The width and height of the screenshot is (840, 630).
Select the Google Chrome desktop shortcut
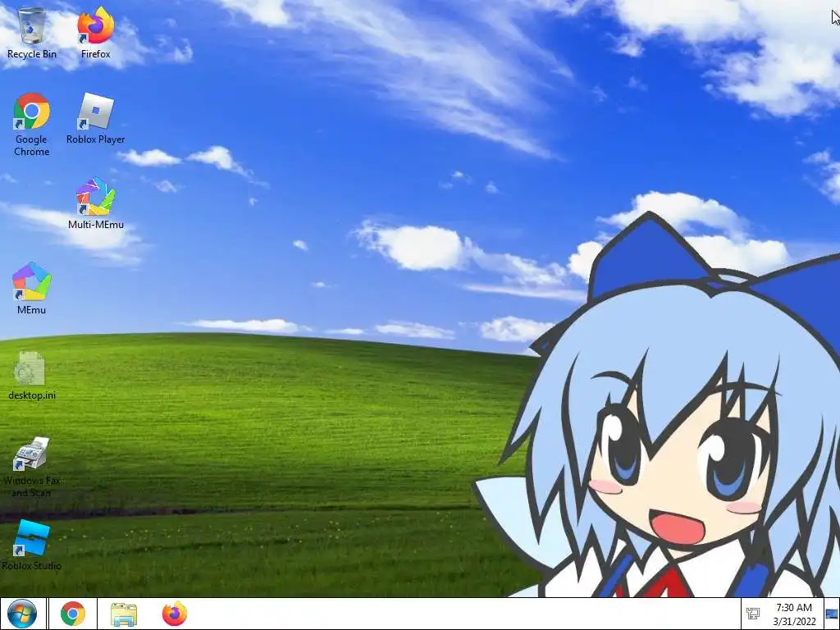pos(32,124)
